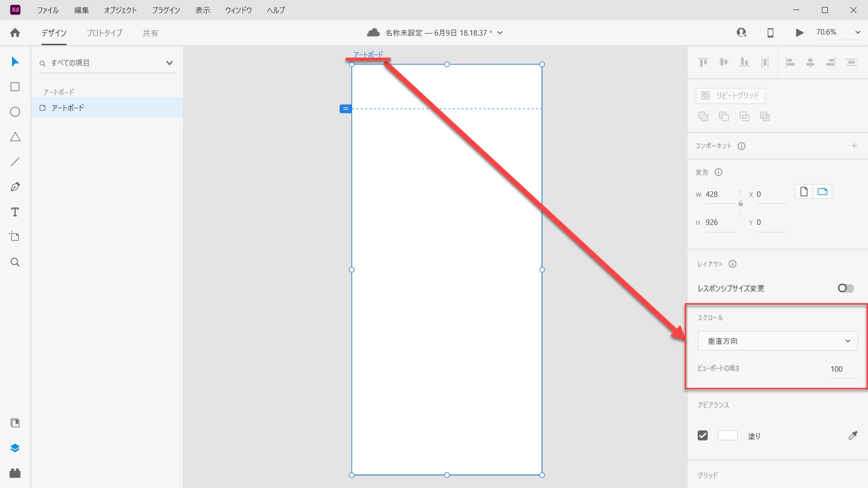Click the white fill color swatch

(728, 435)
